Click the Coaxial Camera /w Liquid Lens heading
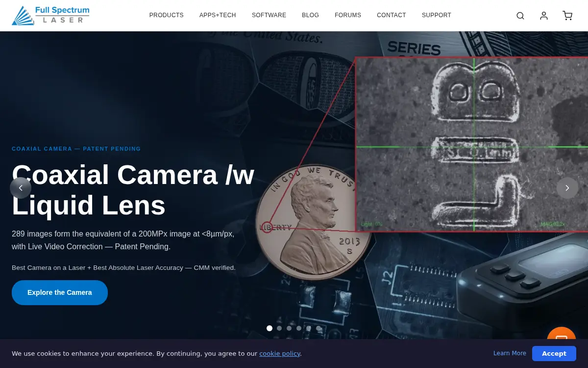The width and height of the screenshot is (588, 368). 133,190
